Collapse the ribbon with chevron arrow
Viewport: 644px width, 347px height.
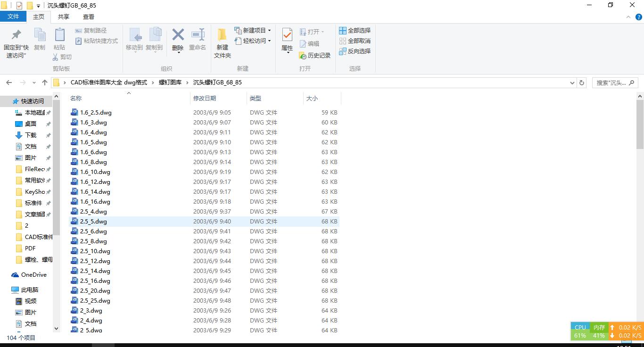pyautogui.click(x=628, y=17)
